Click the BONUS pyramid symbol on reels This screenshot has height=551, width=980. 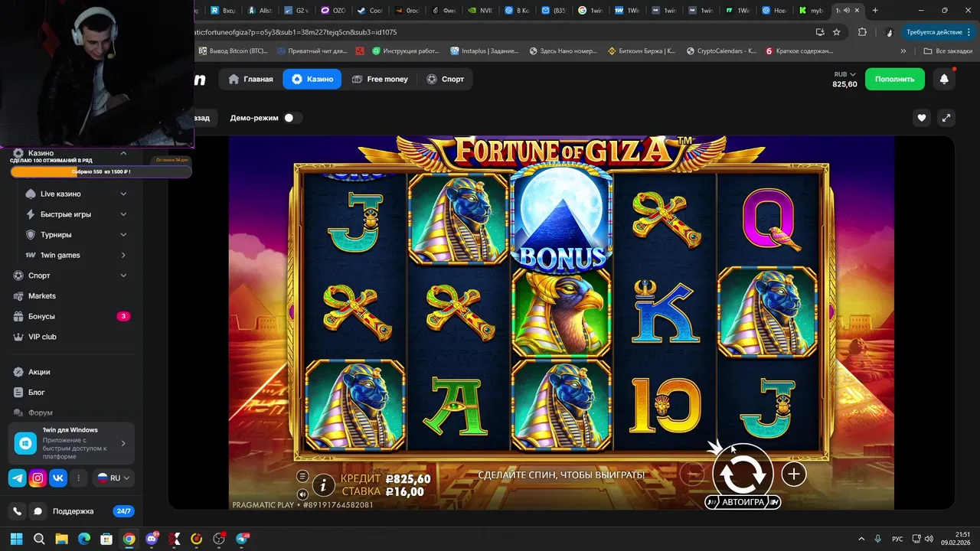[x=562, y=218]
